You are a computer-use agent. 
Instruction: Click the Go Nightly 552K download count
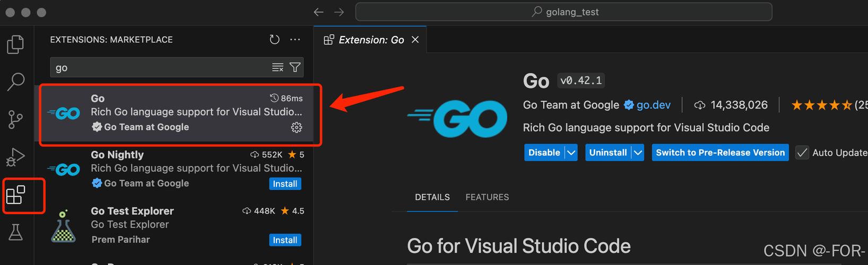[x=266, y=155]
